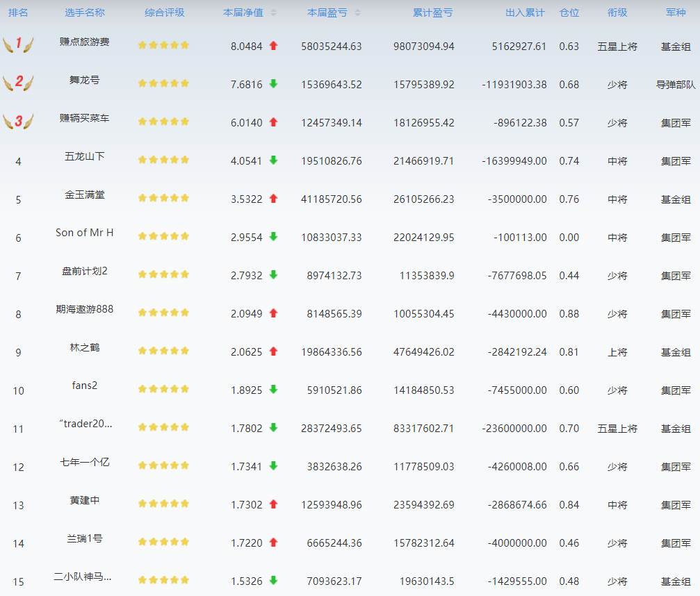
Task: Click green down arrow next to 1.7341
Action: 274,465
